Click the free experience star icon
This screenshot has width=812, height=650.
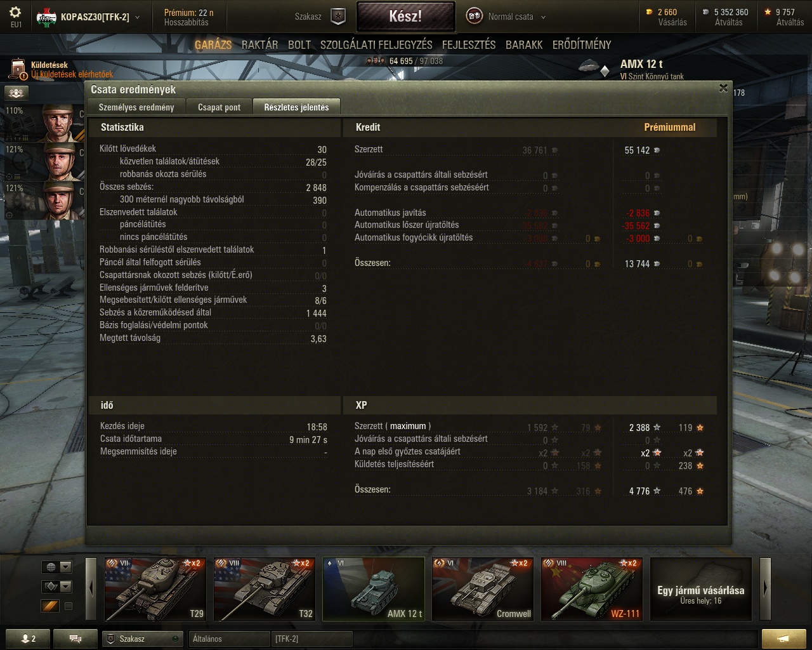(x=768, y=11)
